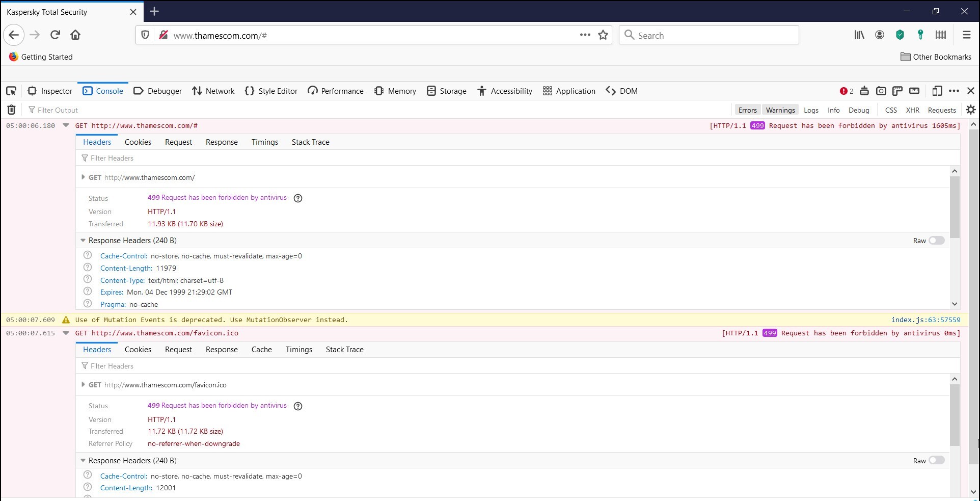Open page actions three-dot menu in address bar
980x501 pixels.
click(585, 35)
